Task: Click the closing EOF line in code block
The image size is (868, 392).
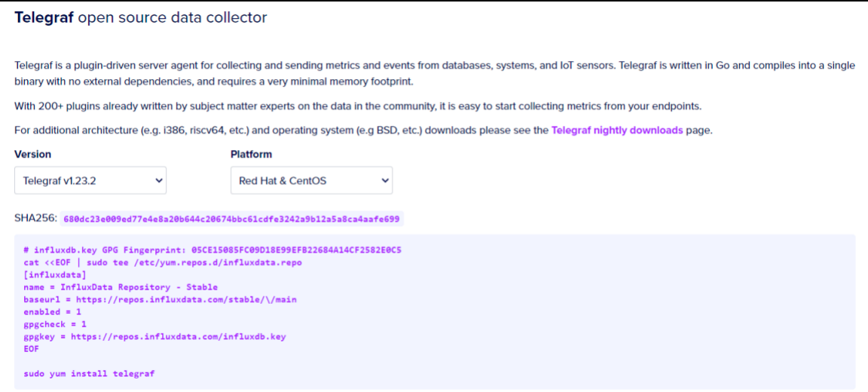Action: 32,349
